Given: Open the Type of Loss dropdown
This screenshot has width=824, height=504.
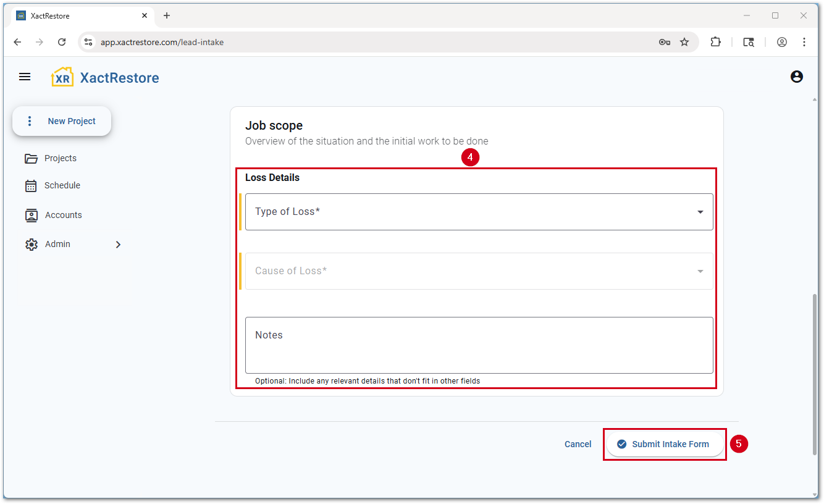Looking at the screenshot, I should (479, 212).
